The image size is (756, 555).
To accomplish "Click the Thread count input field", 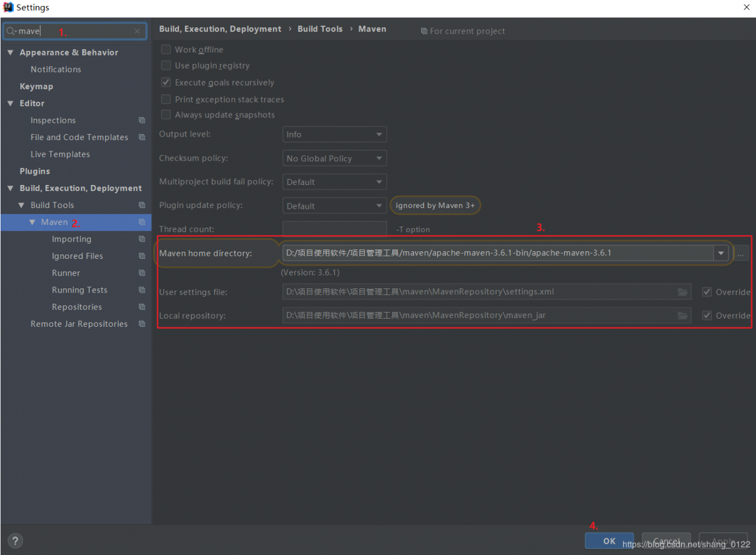I will (335, 229).
